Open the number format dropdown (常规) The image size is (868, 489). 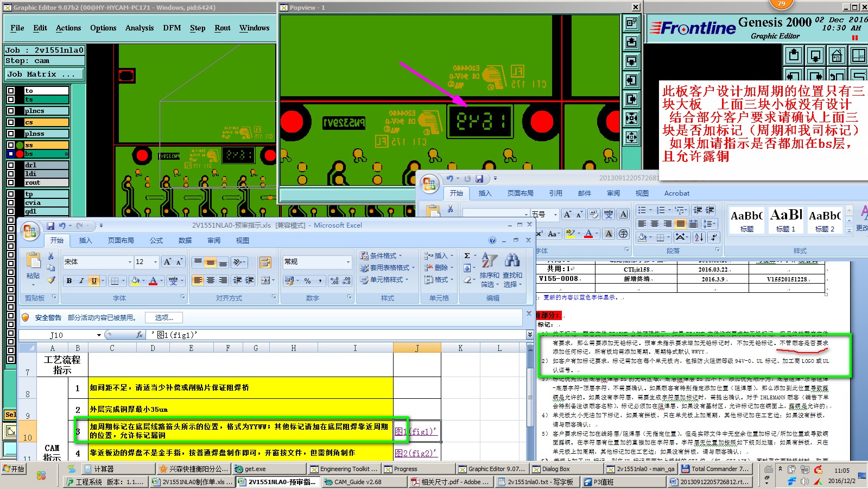pyautogui.click(x=348, y=262)
